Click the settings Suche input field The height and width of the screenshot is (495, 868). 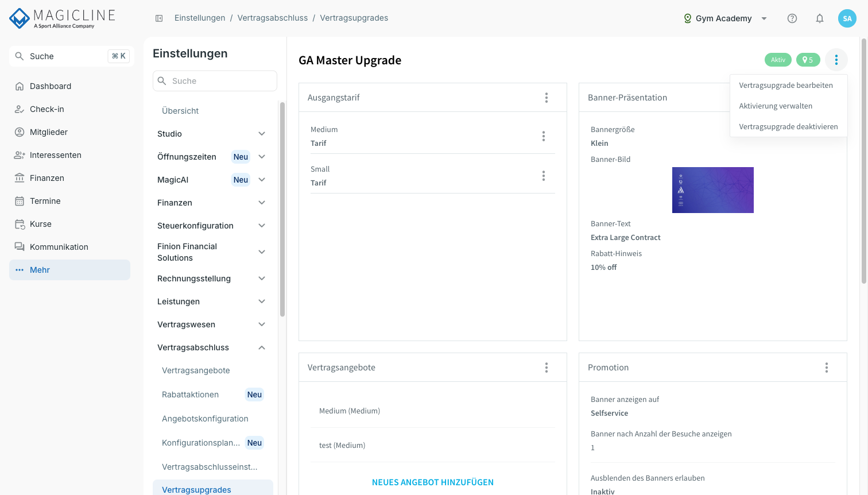(x=215, y=81)
